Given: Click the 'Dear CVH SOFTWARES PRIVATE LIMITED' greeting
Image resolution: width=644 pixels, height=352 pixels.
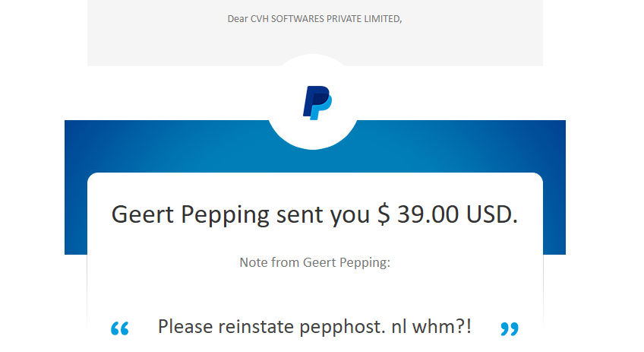Looking at the screenshot, I should (314, 19).
